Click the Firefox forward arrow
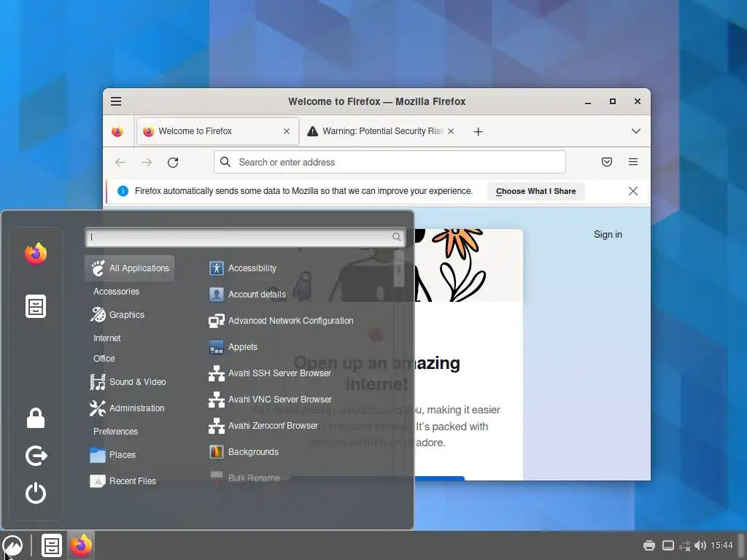Viewport: 747px width, 560px height. [147, 163]
